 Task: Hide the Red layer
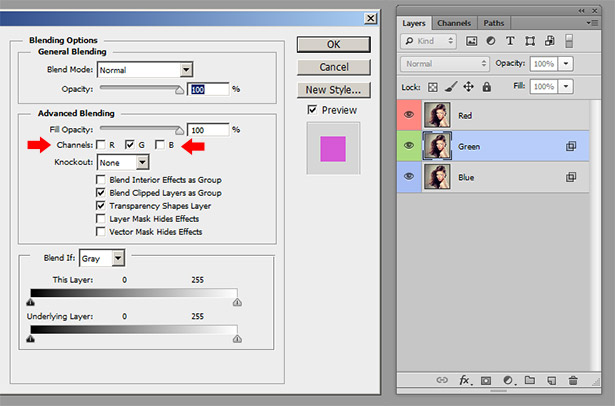tap(409, 115)
